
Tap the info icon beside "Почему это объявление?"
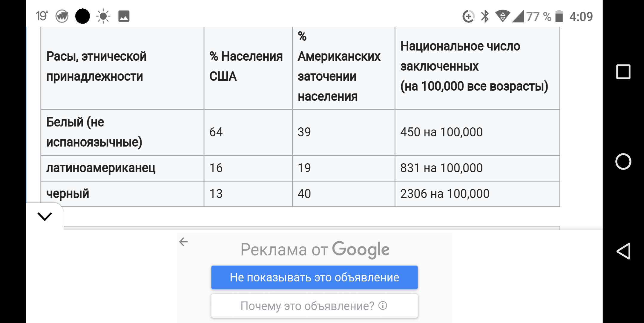(383, 306)
